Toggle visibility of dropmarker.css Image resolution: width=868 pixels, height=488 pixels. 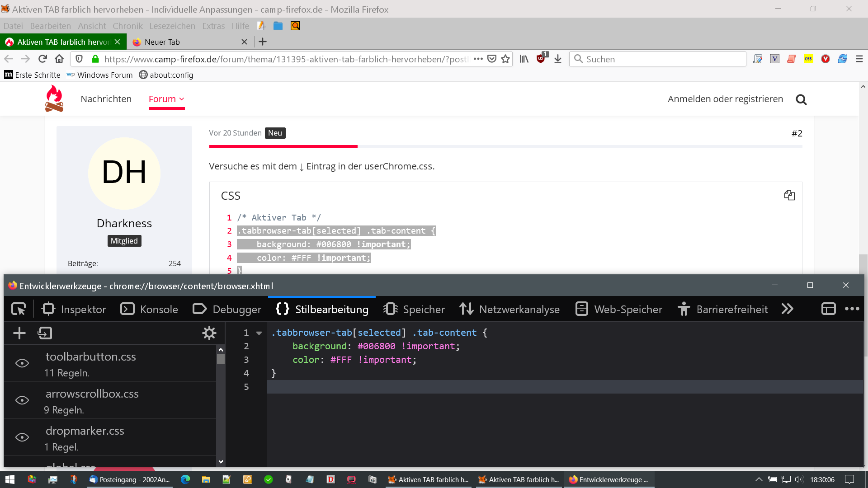pos(22,437)
